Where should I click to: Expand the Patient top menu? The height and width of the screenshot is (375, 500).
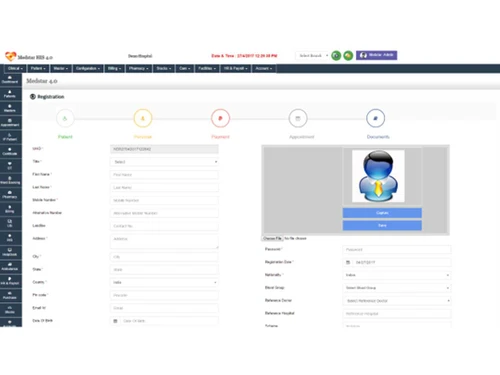38,68
